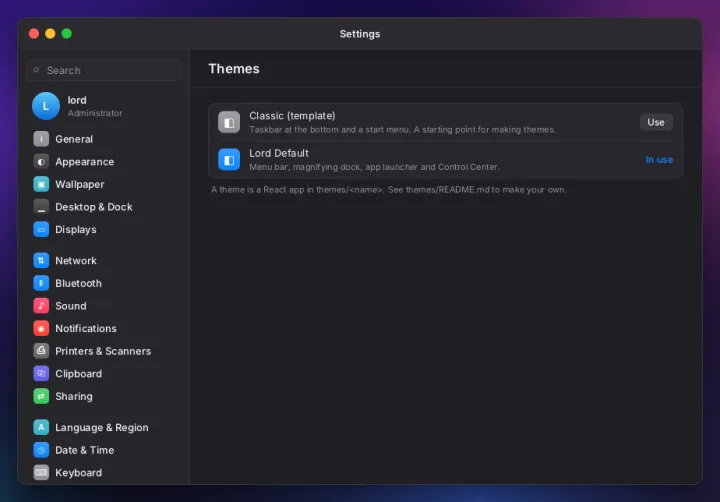Select the Wallpaper icon

pyautogui.click(x=41, y=184)
